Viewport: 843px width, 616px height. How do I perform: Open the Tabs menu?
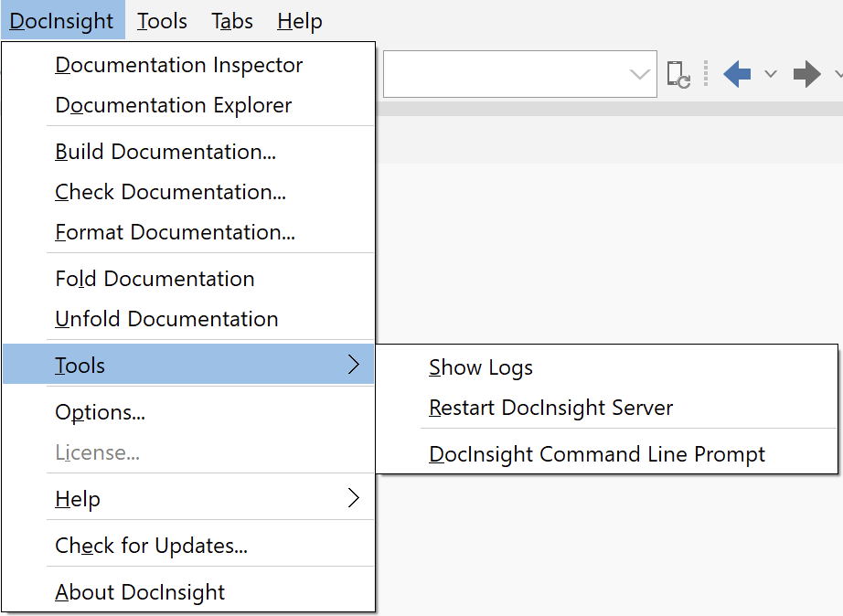[231, 21]
